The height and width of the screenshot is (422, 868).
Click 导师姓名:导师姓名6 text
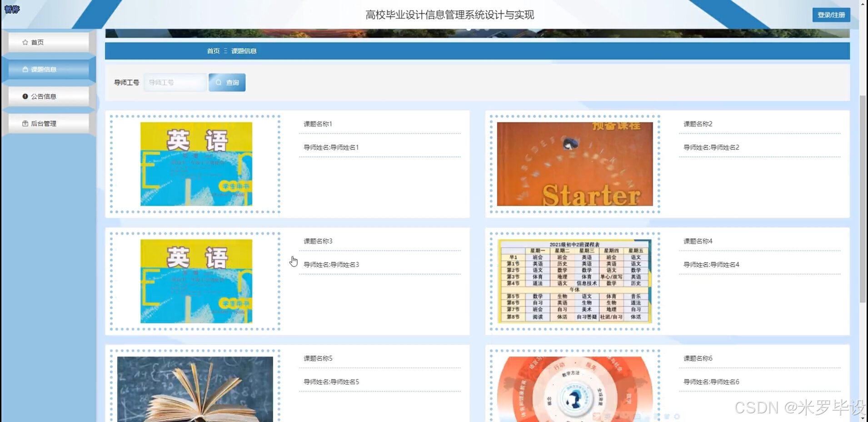pyautogui.click(x=711, y=382)
